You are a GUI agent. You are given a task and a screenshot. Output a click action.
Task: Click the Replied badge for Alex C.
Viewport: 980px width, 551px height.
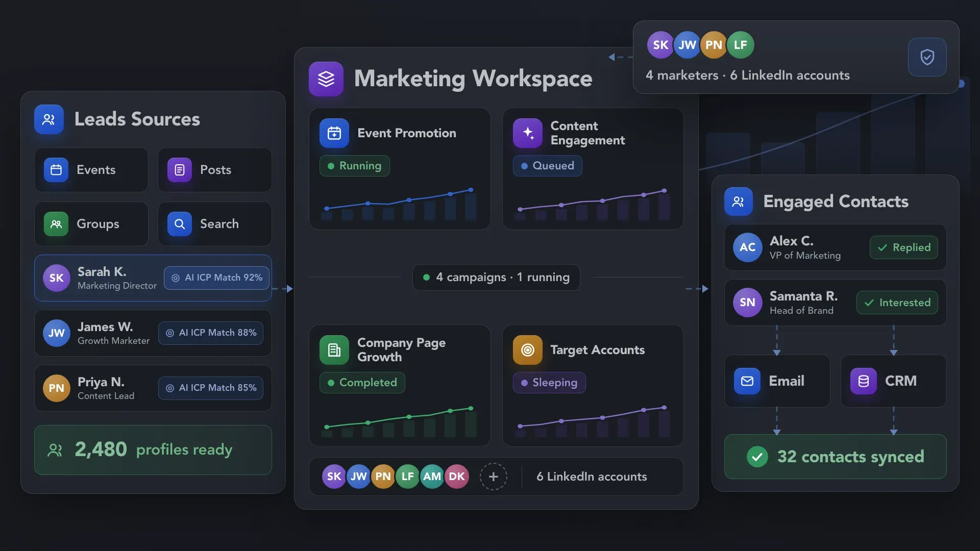(x=904, y=247)
